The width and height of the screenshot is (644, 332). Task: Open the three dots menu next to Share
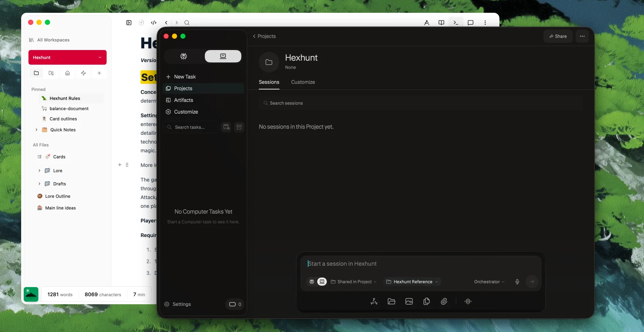[582, 36]
